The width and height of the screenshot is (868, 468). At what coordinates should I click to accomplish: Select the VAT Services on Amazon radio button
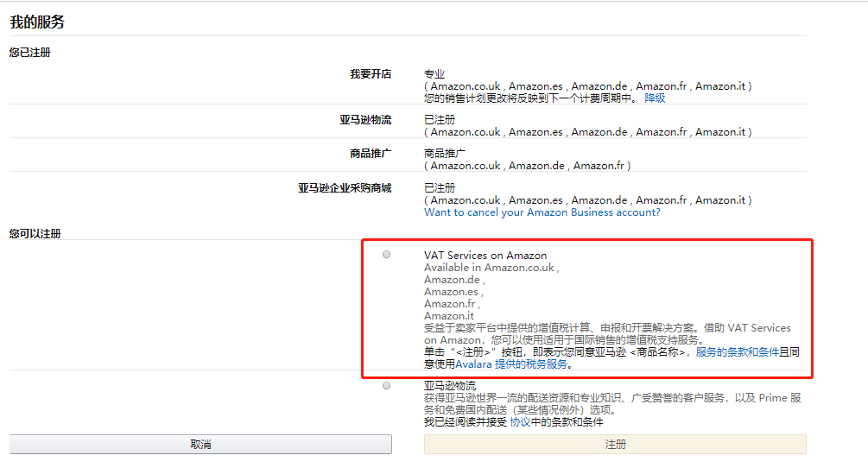click(x=386, y=255)
